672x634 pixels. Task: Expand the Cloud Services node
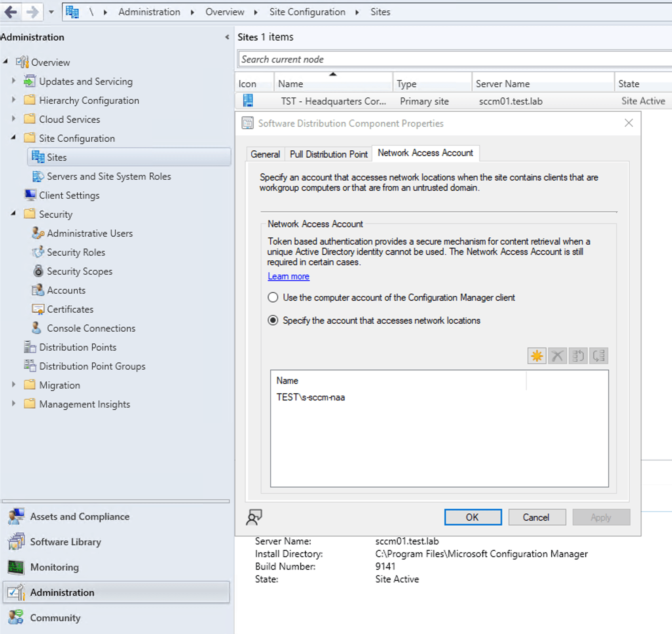13,119
